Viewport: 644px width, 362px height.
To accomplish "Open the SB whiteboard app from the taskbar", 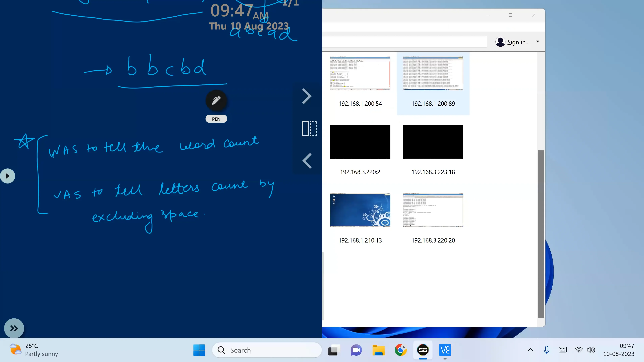I will click(x=423, y=350).
